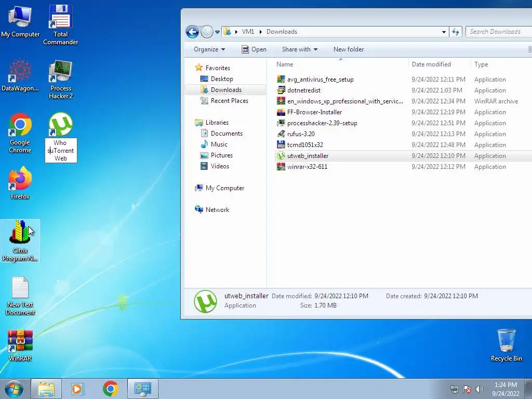The image size is (532, 399).
Task: Open Windows Explorer from the taskbar
Action: (x=46, y=389)
